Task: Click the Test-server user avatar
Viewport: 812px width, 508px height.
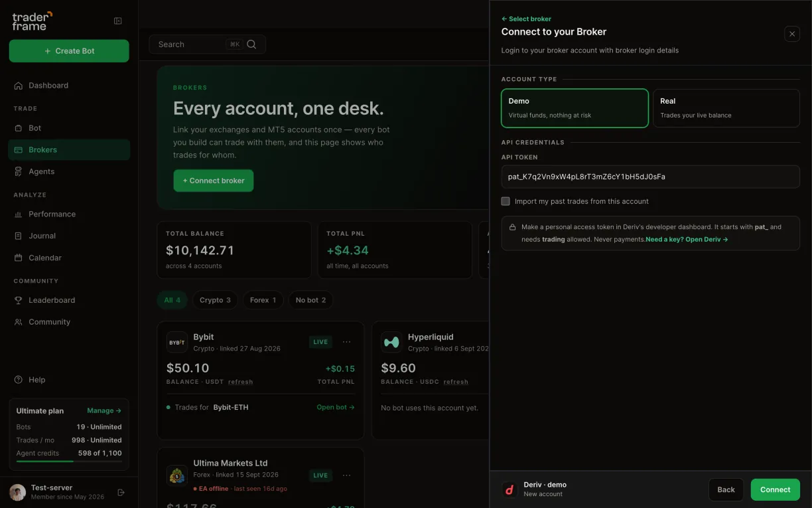Action: 17,492
